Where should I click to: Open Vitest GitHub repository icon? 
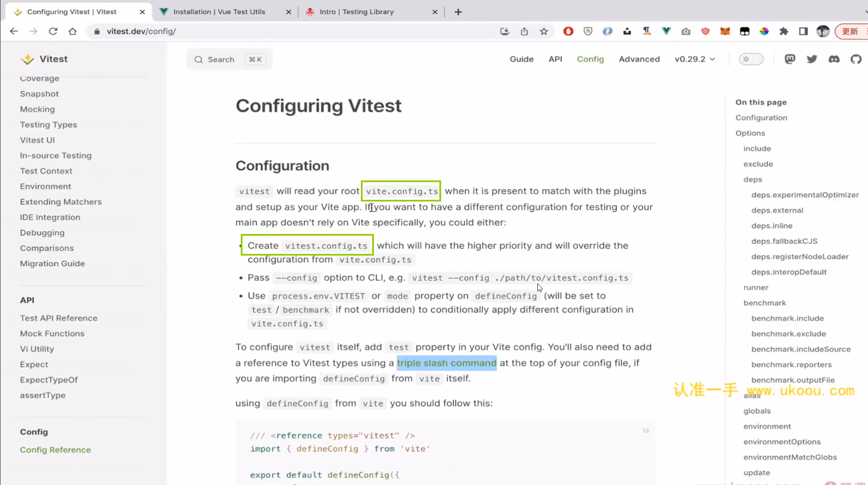click(856, 59)
